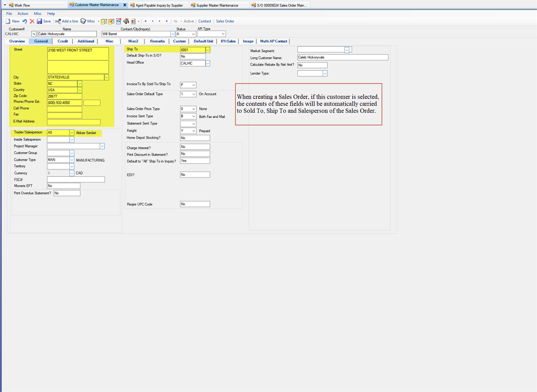Click the Save disk icon
This screenshot has height=392, width=537.
pos(39,21)
